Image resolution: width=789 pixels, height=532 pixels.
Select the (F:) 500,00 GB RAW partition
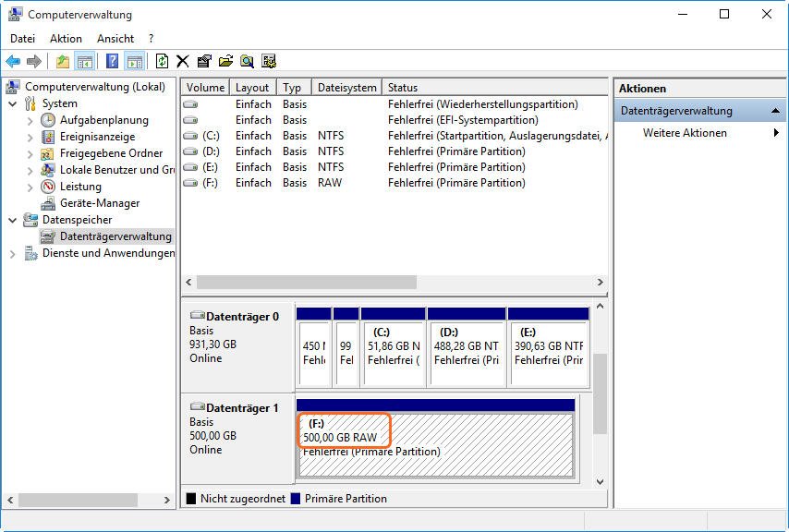point(436,439)
